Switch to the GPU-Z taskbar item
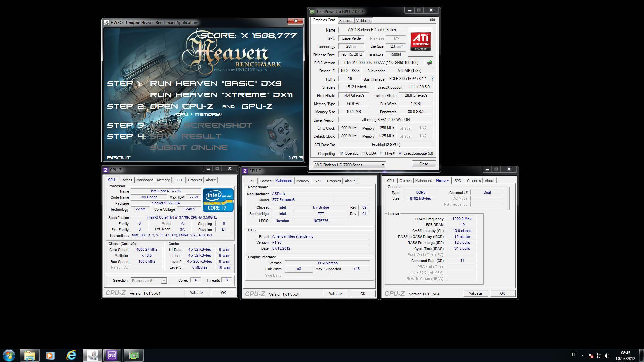Viewport: 644px width, 362px height. pyautogui.click(x=134, y=355)
